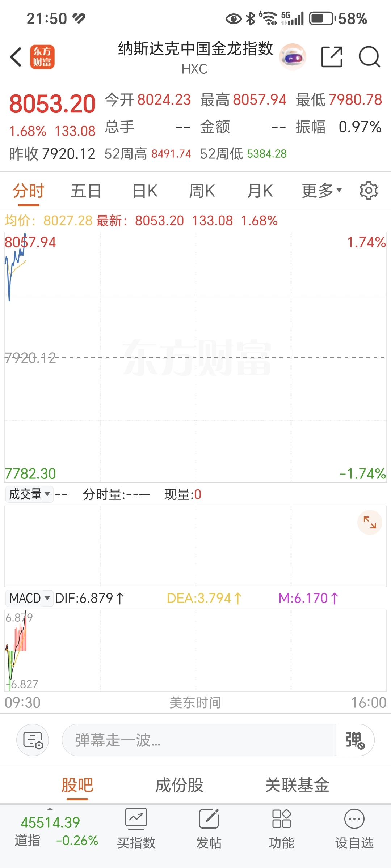Expand the 更多 chart period dropdown
Screen dimensions: 391x868
coord(322,191)
